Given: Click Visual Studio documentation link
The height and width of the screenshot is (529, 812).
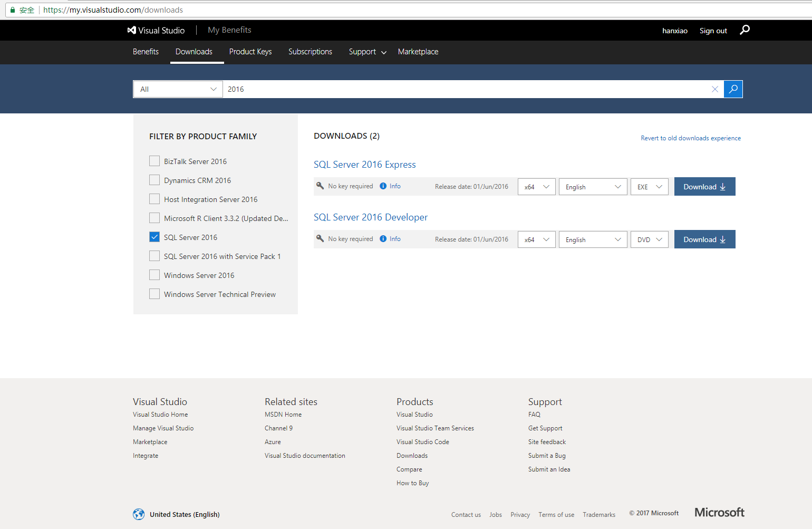Looking at the screenshot, I should point(305,456).
